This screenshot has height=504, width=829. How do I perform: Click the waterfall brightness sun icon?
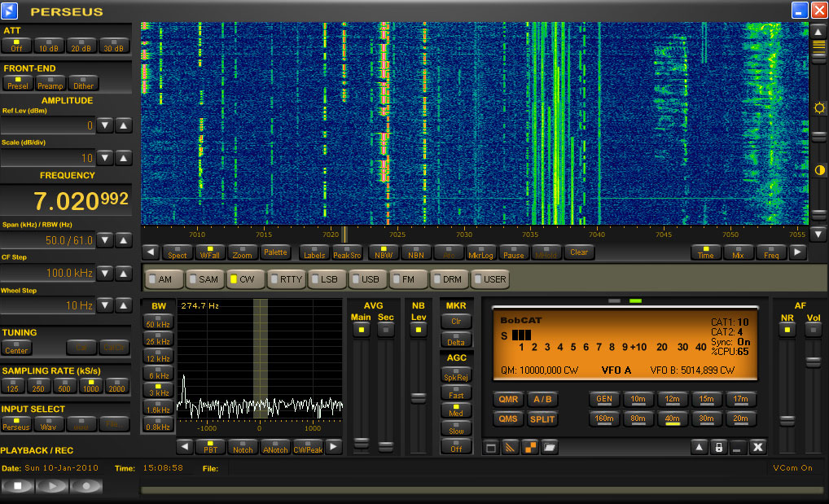click(x=819, y=108)
